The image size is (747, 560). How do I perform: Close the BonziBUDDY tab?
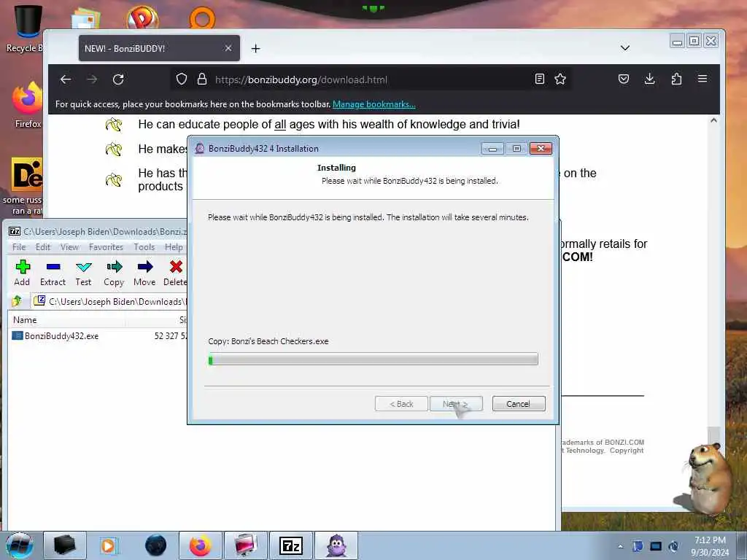(228, 48)
